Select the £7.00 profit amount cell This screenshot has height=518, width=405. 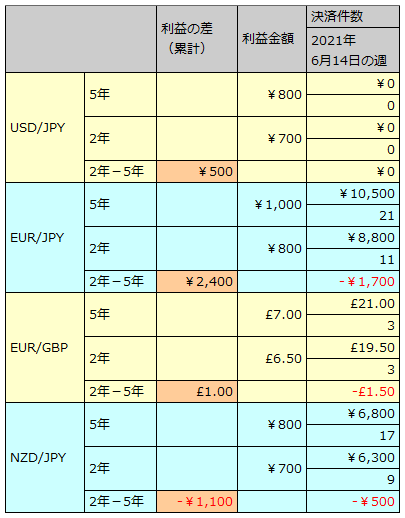[x=272, y=314]
